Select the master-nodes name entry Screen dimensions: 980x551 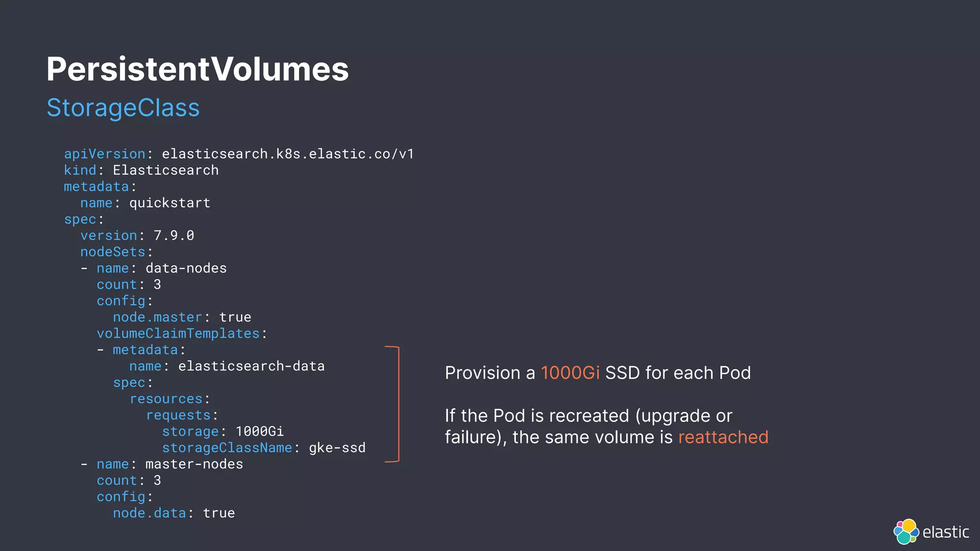coord(170,464)
